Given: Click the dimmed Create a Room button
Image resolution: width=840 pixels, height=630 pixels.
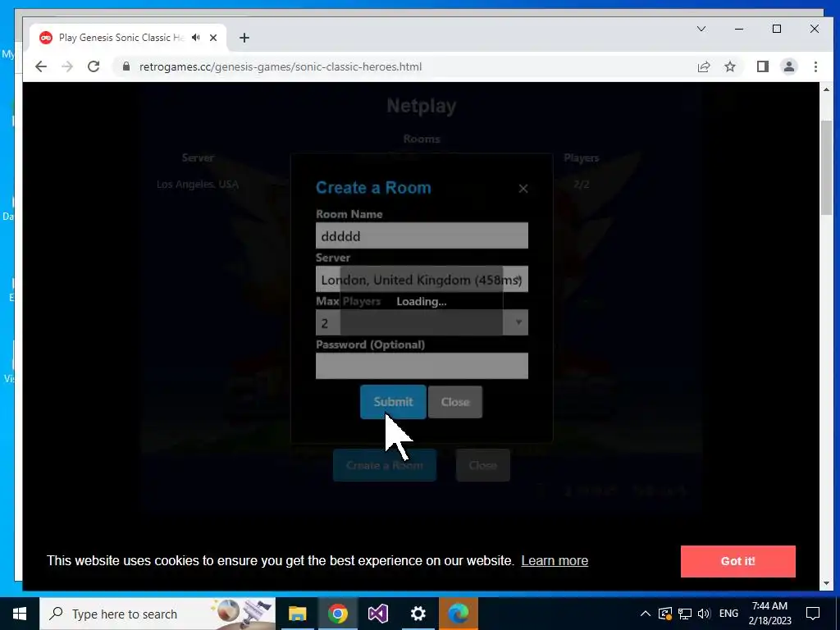Looking at the screenshot, I should (385, 465).
